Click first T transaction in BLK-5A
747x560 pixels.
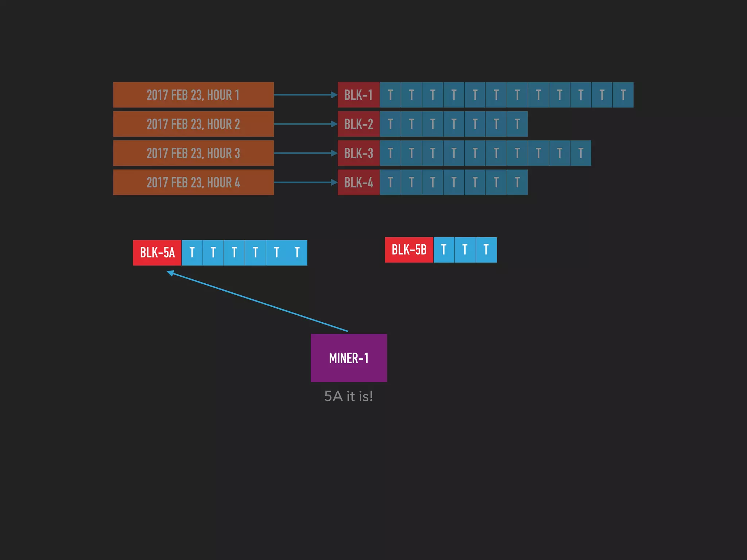point(192,253)
